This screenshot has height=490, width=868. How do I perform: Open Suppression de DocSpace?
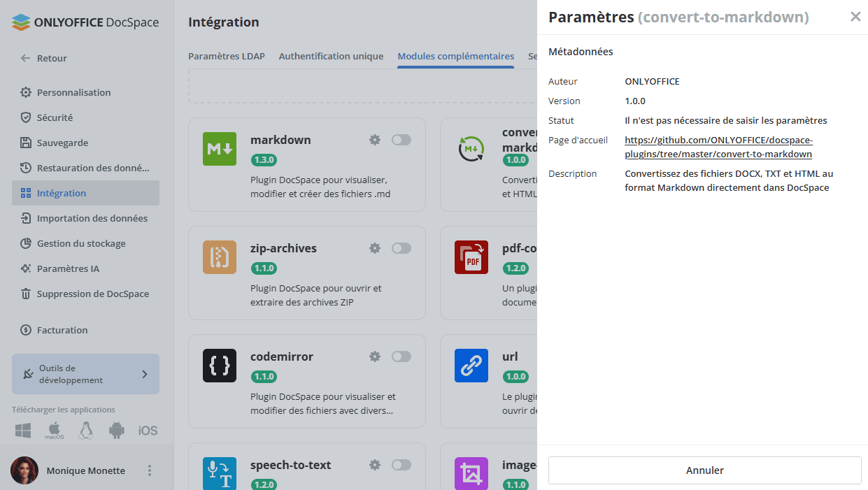click(85, 294)
